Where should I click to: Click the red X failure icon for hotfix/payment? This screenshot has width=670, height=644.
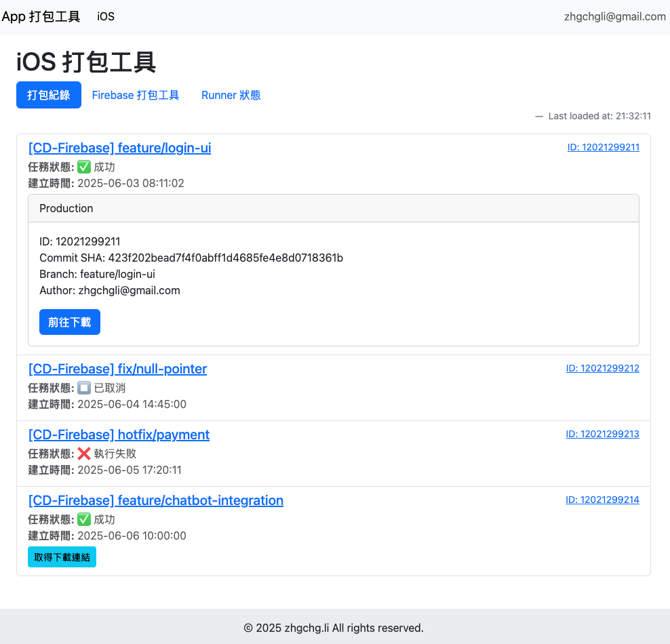pos(84,454)
